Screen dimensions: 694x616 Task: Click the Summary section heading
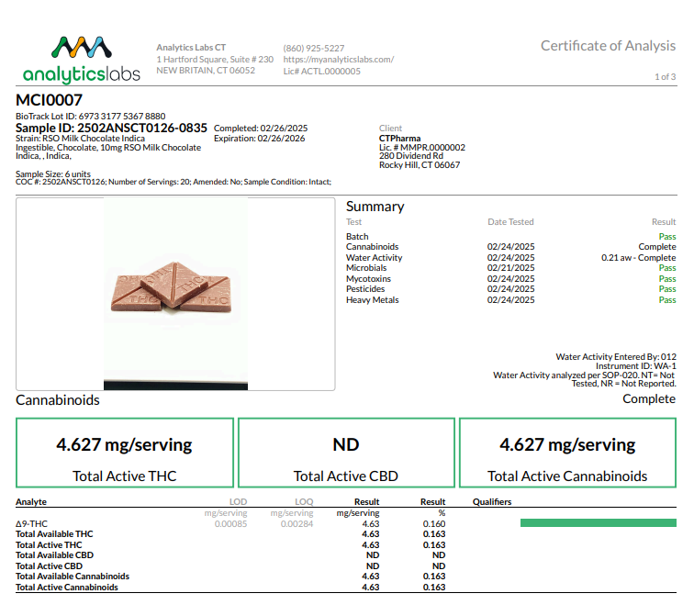375,207
